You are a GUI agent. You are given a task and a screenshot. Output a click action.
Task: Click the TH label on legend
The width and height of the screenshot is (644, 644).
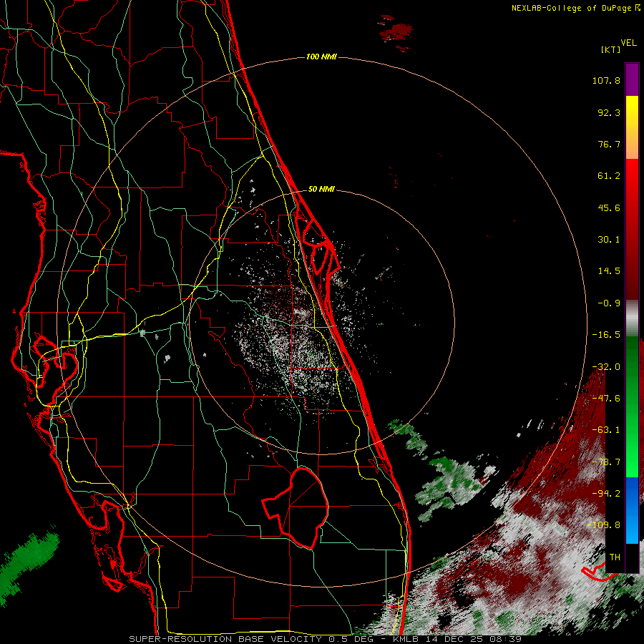tap(615, 557)
